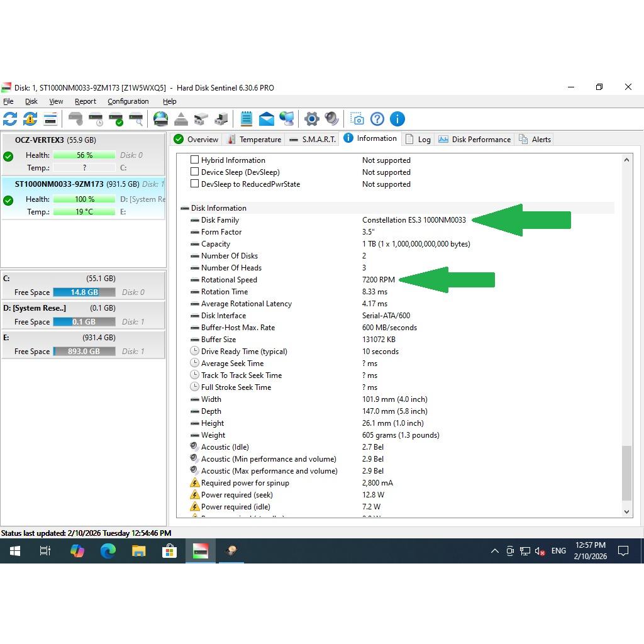This screenshot has width=644, height=644.
Task: Click the E: drive free space bar
Action: point(84,352)
